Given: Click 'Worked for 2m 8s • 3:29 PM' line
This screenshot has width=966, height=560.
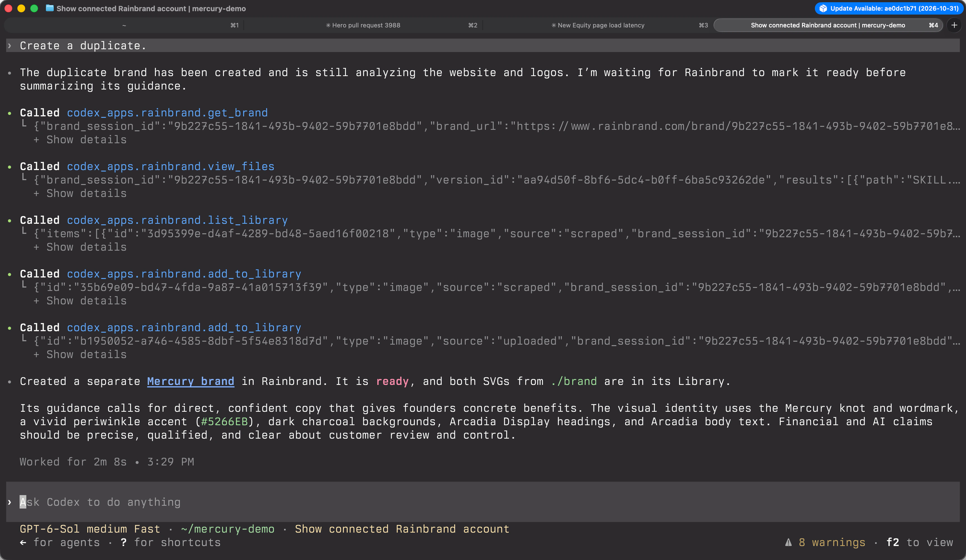Looking at the screenshot, I should (x=107, y=462).
